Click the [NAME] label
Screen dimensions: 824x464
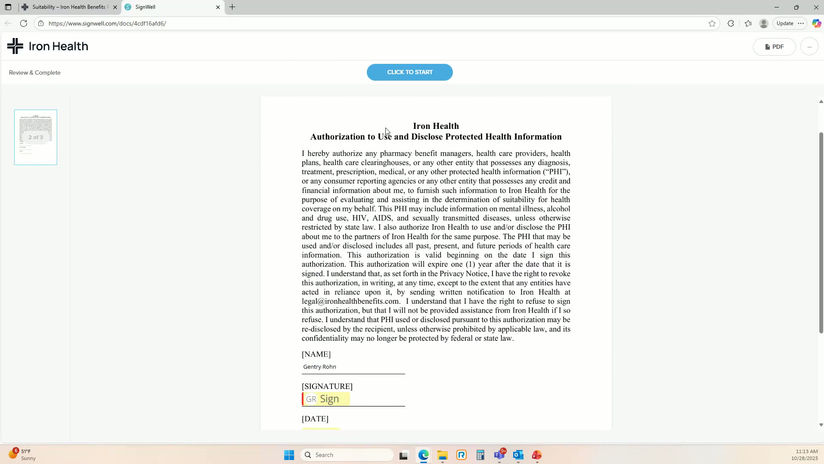(316, 354)
